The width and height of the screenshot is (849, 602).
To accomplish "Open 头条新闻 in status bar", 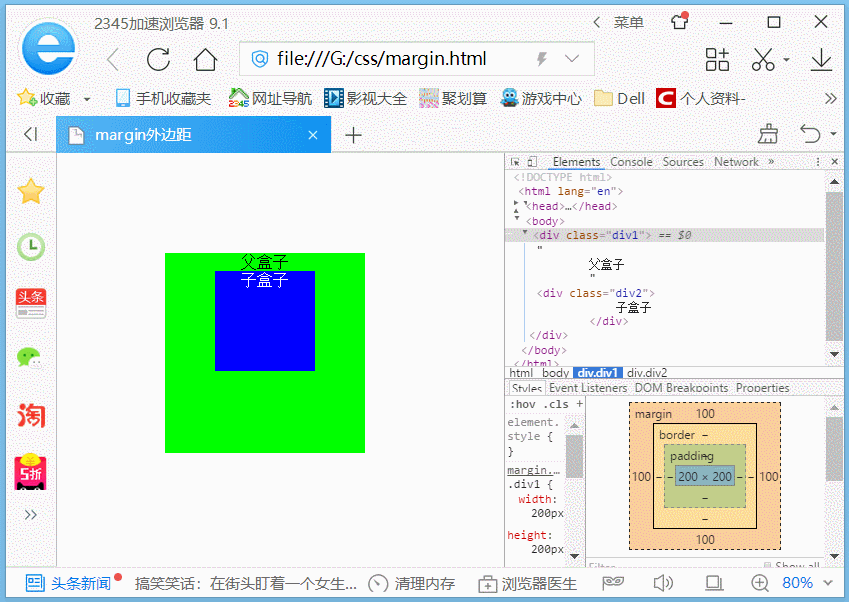I will pyautogui.click(x=68, y=583).
